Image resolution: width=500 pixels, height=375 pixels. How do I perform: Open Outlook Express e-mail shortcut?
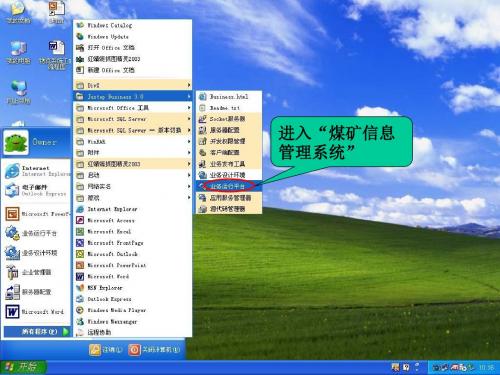37,190
